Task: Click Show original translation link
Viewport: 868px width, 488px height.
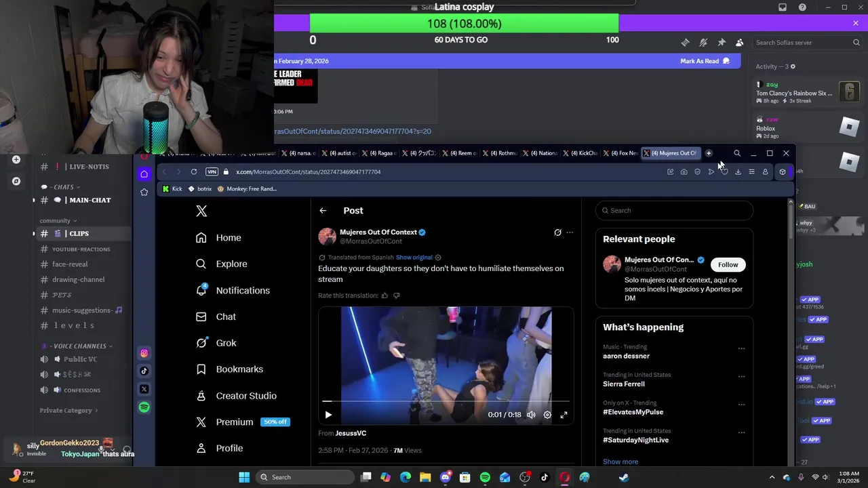Action: tap(414, 258)
